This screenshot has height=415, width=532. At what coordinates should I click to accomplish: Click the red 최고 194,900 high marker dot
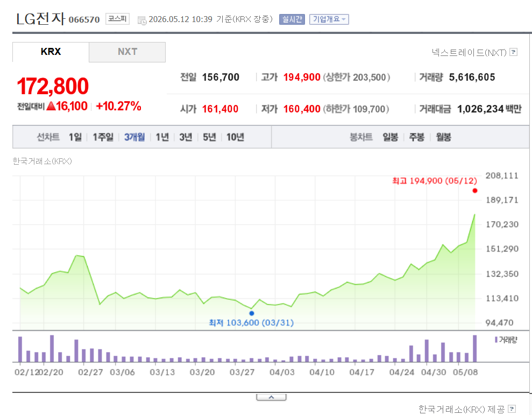(475, 191)
